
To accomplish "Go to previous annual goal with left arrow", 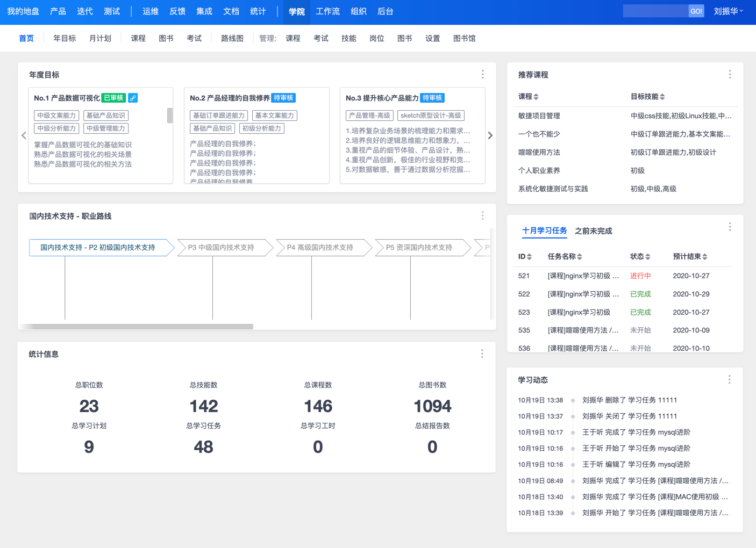I will pyautogui.click(x=24, y=135).
